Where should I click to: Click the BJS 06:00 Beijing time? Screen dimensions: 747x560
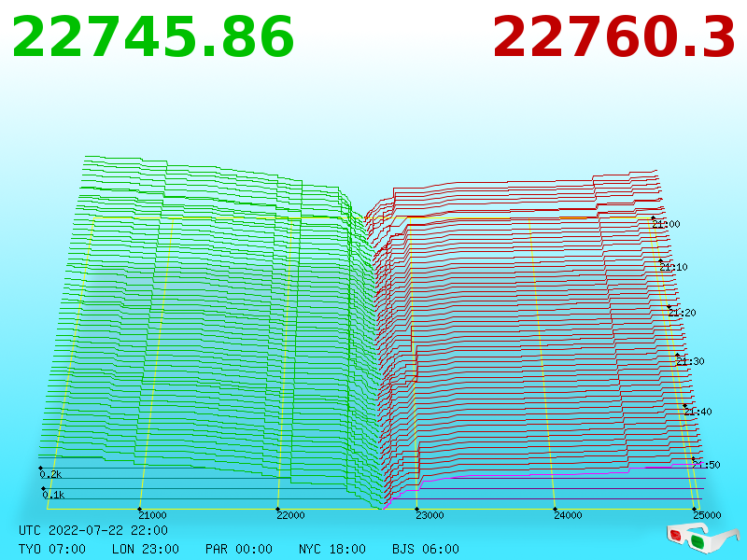(x=426, y=549)
